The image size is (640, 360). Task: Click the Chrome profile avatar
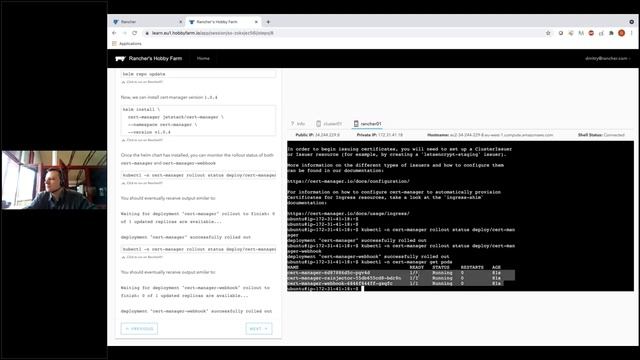pyautogui.click(x=621, y=33)
